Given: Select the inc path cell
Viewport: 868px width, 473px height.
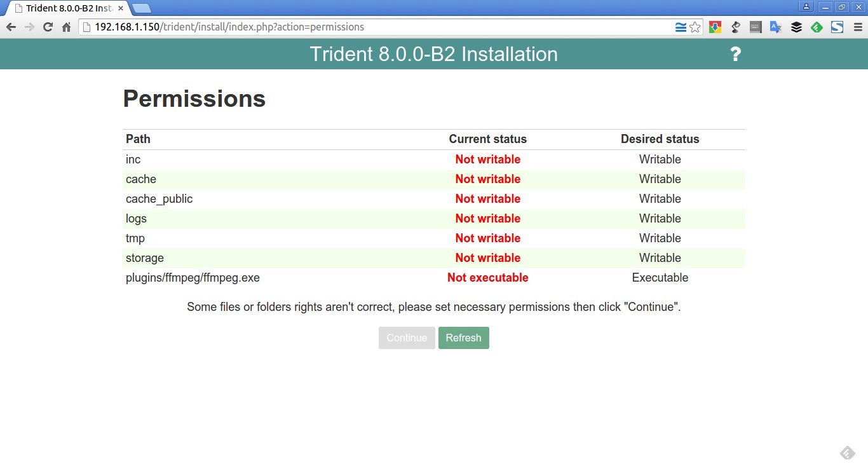Looking at the screenshot, I should coord(133,159).
